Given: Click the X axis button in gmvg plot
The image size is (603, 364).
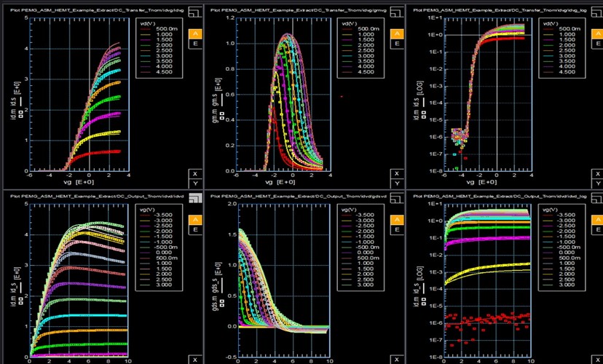Looking at the screenshot, I should tap(397, 174).
